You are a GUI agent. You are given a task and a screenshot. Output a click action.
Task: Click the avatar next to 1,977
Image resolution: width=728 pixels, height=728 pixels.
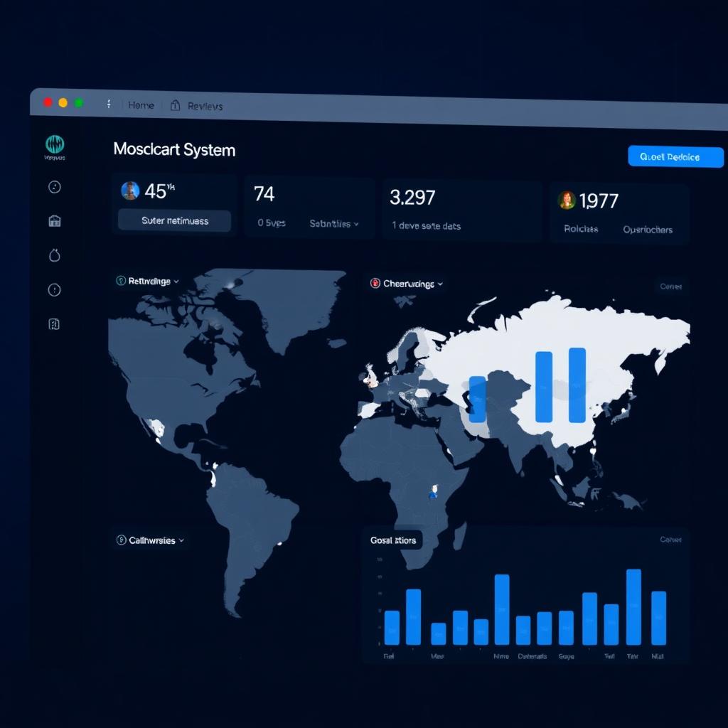(x=567, y=200)
